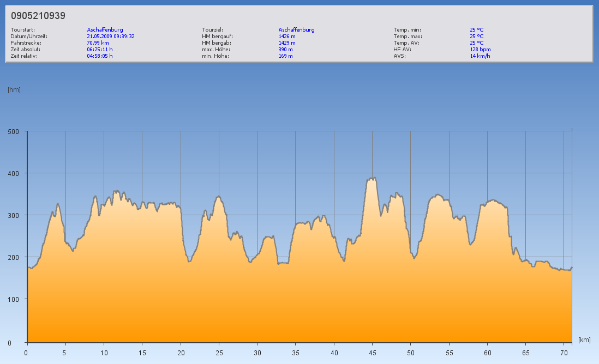The height and width of the screenshot is (364, 599).
Task: Click the 45 tick on the distance axis
Action: [x=372, y=353]
